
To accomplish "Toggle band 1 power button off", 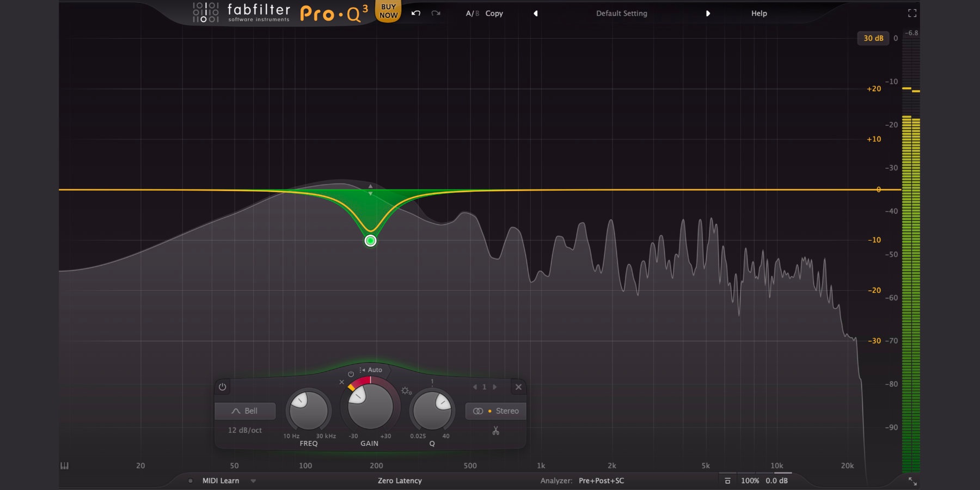I will click(222, 388).
